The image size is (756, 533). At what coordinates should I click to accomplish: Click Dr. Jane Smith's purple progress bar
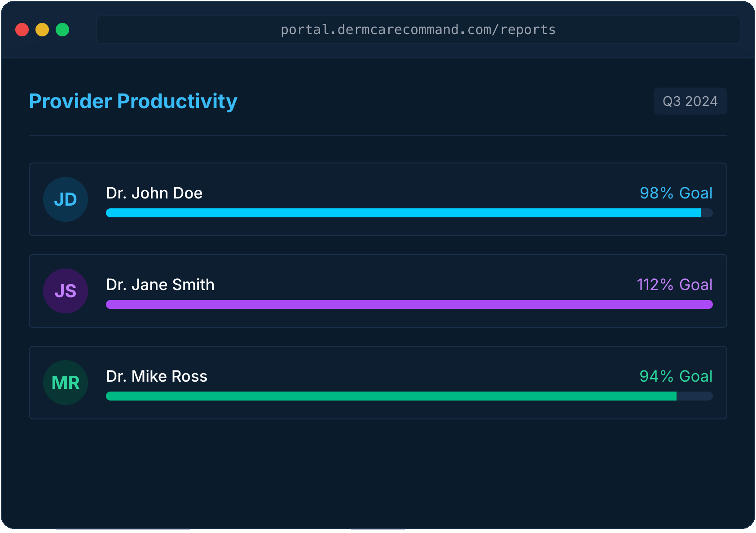click(x=409, y=304)
